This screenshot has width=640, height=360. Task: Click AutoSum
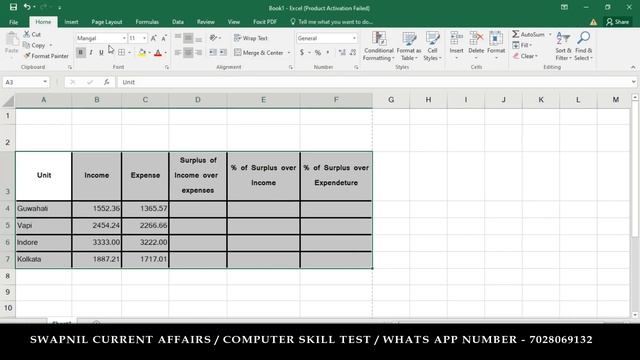pos(529,34)
